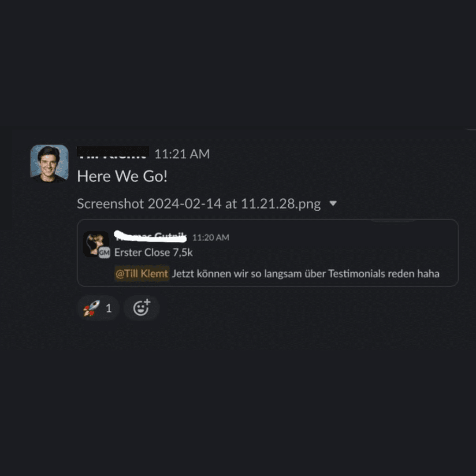
Task: Click the Screenshot 2024-02-14 at 11.21.28.png filename
Action: pos(199,203)
